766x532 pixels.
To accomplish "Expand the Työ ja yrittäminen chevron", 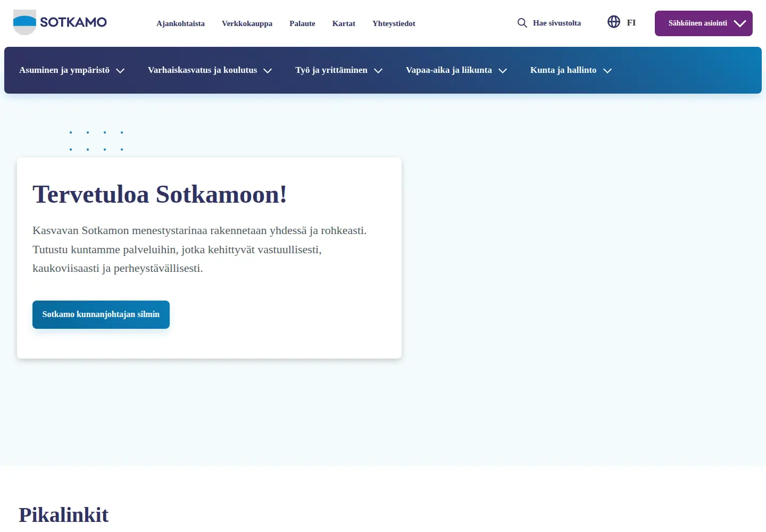I will (378, 71).
